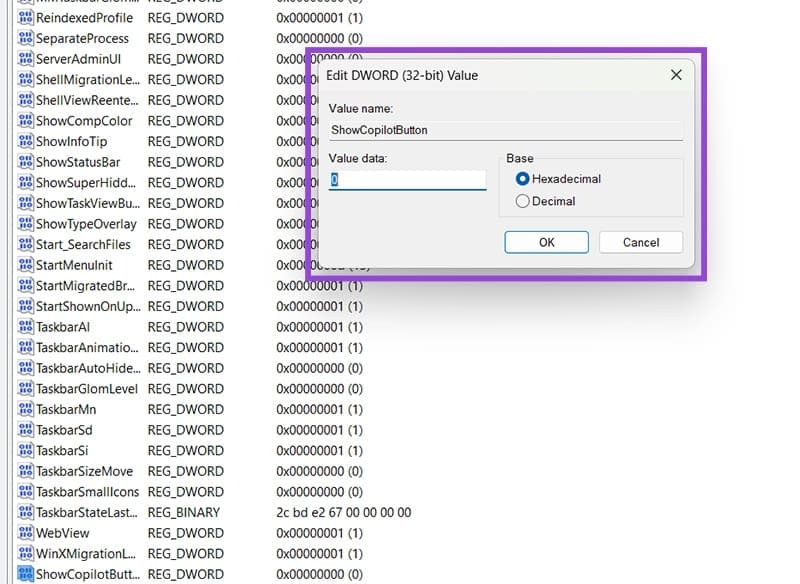Click the TaskbarSmallIcons entry icon
800x584 pixels.
(26, 492)
